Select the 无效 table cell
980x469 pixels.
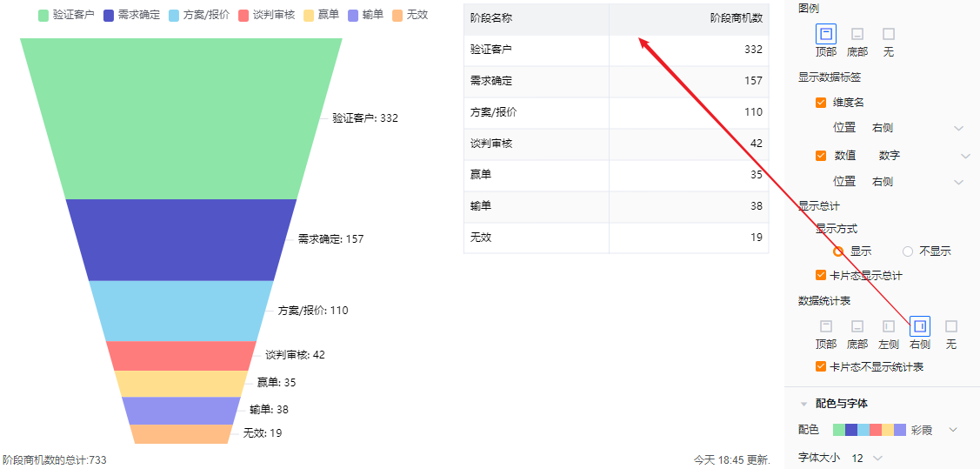[537, 238]
